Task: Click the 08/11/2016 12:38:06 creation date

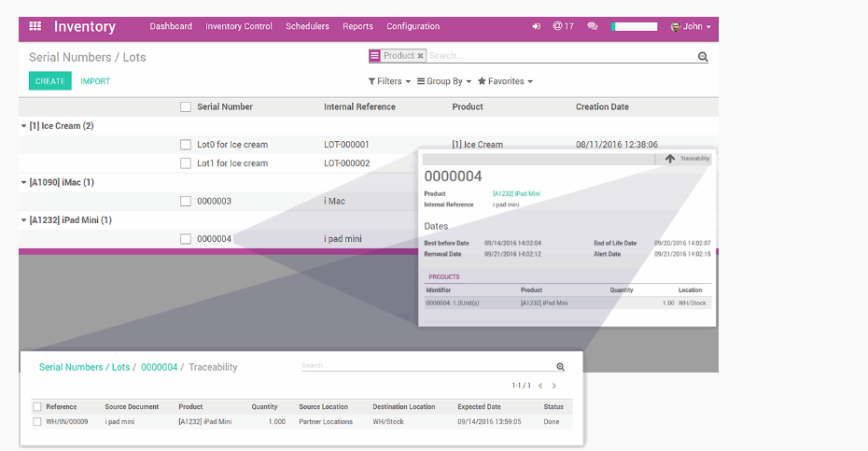Action: [x=617, y=145]
